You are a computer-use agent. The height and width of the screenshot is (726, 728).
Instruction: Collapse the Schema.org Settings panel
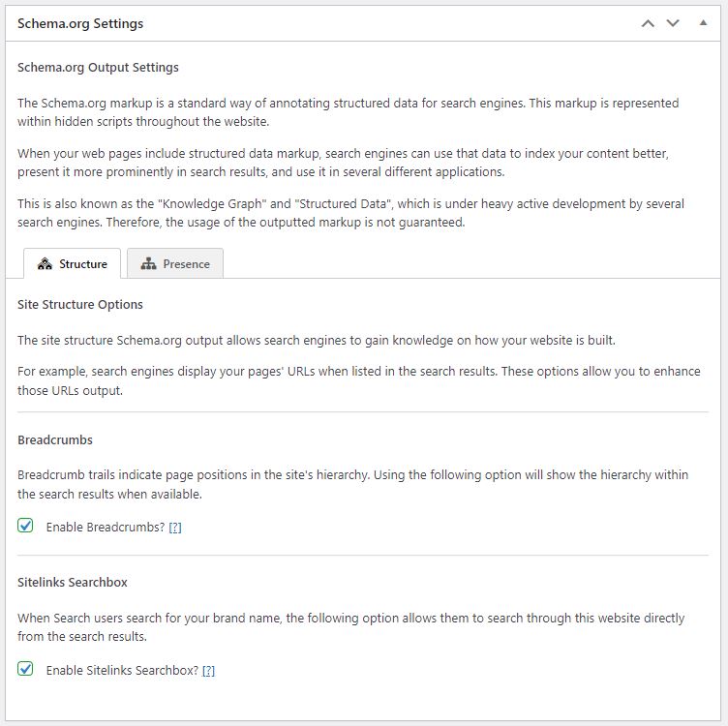coord(703,23)
